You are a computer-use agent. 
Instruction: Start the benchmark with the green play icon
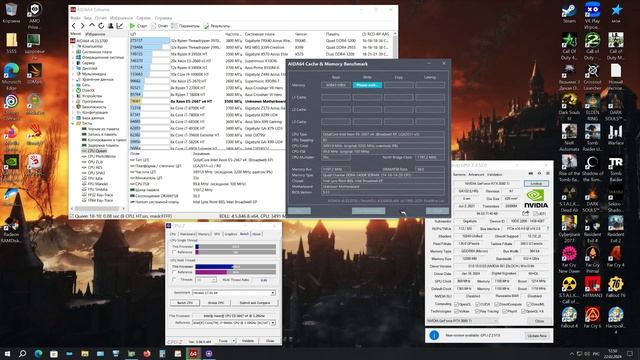(132, 26)
